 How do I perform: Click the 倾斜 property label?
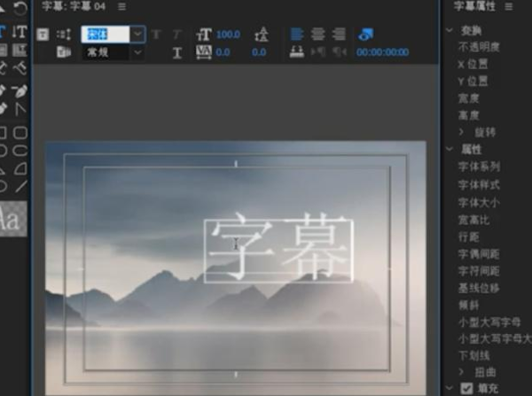click(x=468, y=305)
